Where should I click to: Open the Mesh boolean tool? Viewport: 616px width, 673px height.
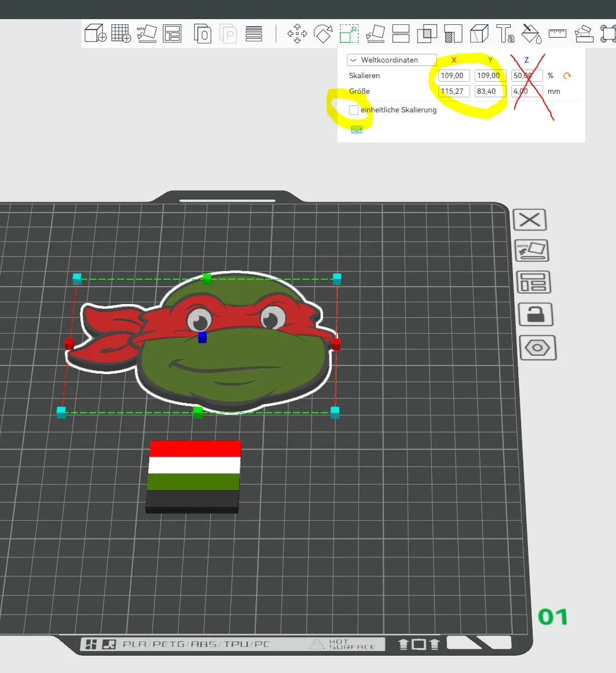click(427, 34)
